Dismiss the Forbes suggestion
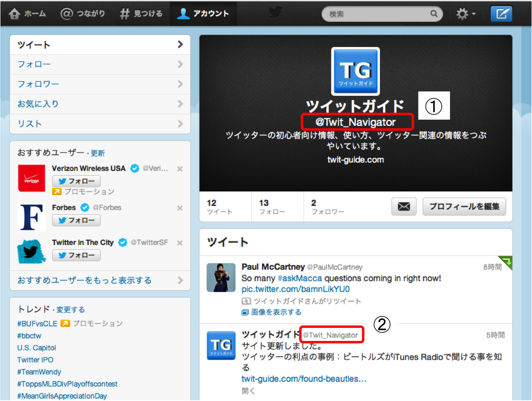 pos(180,208)
